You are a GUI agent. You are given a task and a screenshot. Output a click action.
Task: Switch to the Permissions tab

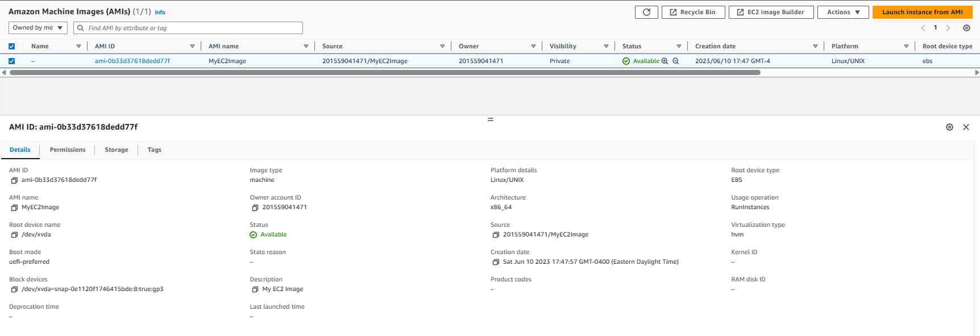click(68, 150)
